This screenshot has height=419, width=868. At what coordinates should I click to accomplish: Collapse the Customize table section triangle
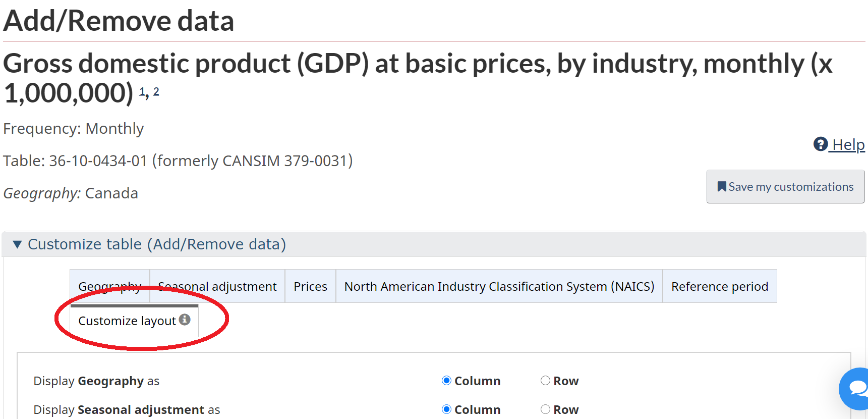(17, 244)
